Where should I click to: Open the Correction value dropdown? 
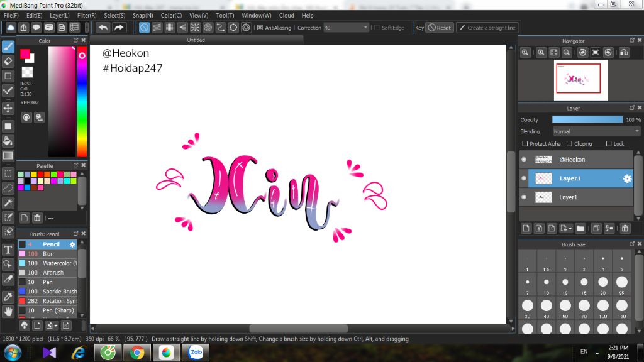[x=365, y=28]
